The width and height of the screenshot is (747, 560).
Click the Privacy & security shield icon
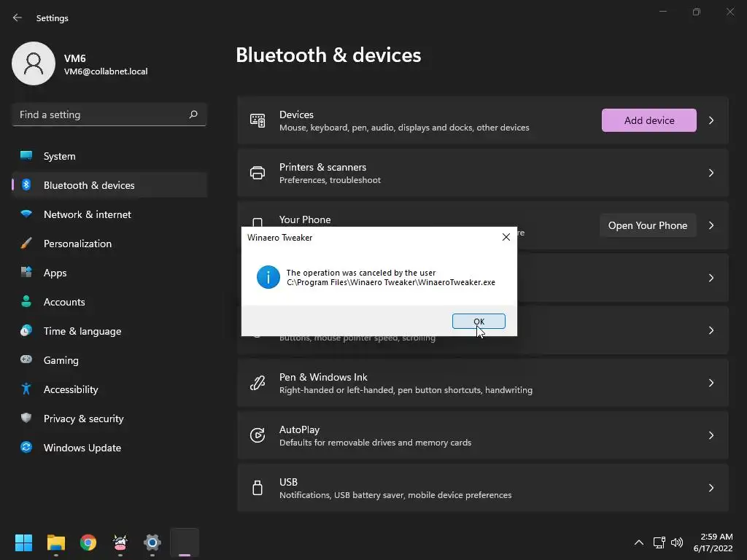pos(26,418)
